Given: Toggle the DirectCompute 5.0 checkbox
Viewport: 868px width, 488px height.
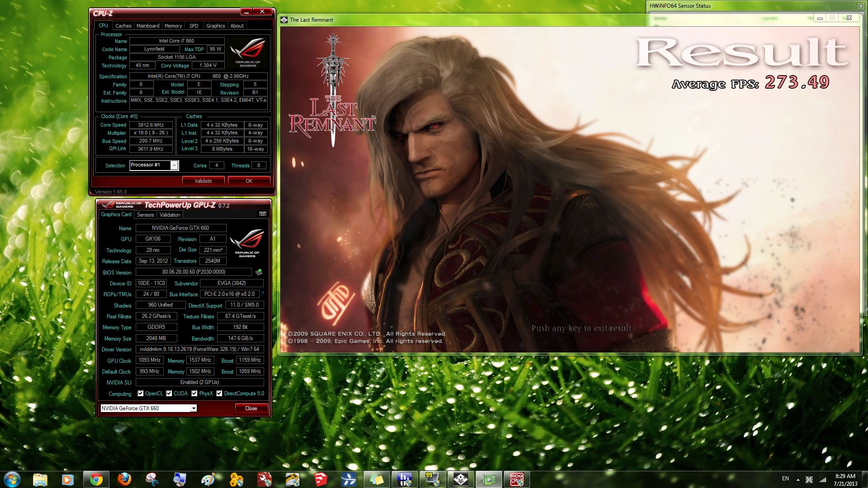Looking at the screenshot, I should [x=219, y=393].
